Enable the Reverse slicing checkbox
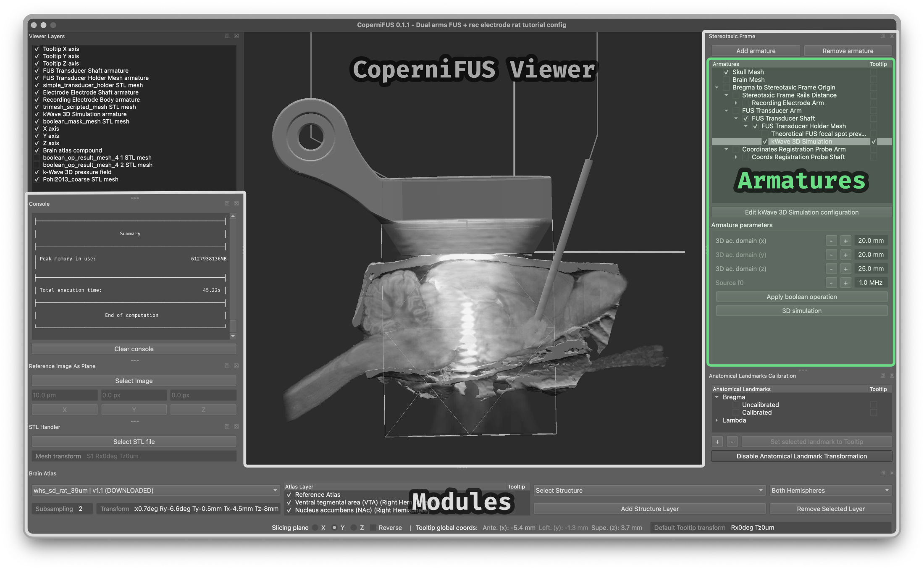 tap(373, 528)
